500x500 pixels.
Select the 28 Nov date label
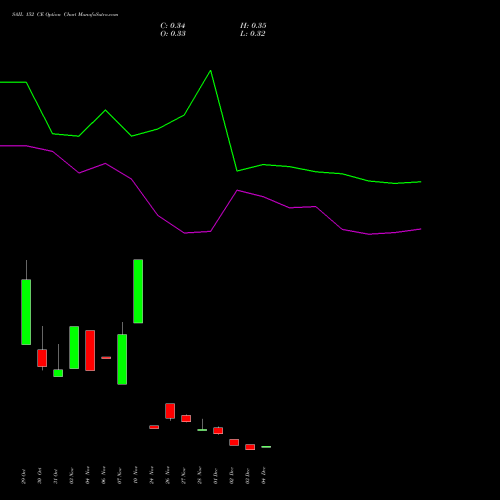click(199, 476)
